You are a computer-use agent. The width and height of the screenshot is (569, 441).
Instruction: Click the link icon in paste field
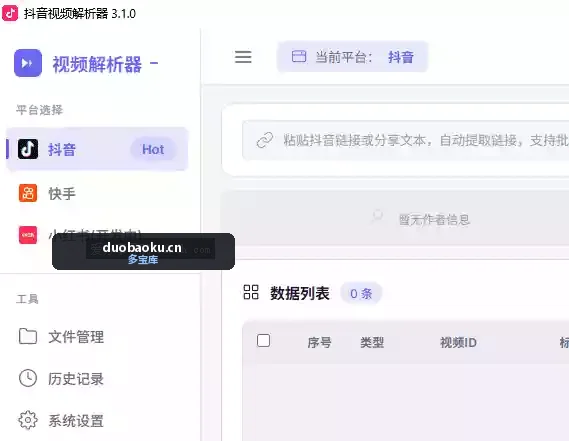(x=265, y=140)
